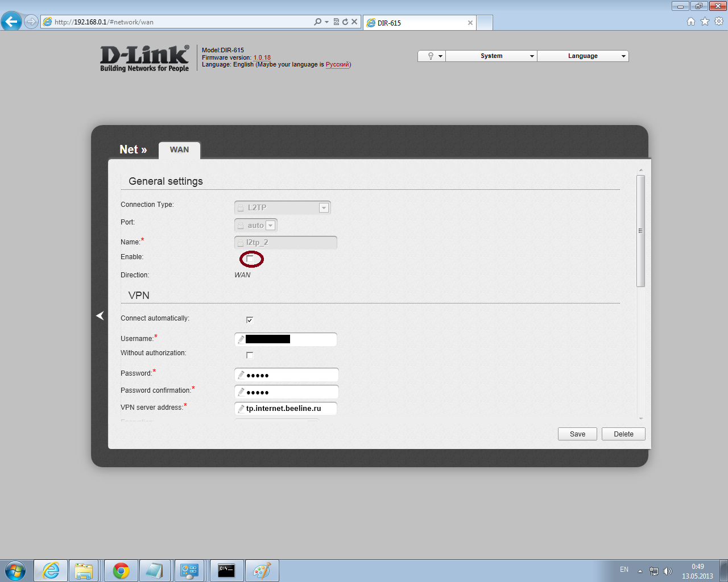Screen dimensions: 728x582
Task: Tick the Enable checkbox
Action: click(x=250, y=259)
